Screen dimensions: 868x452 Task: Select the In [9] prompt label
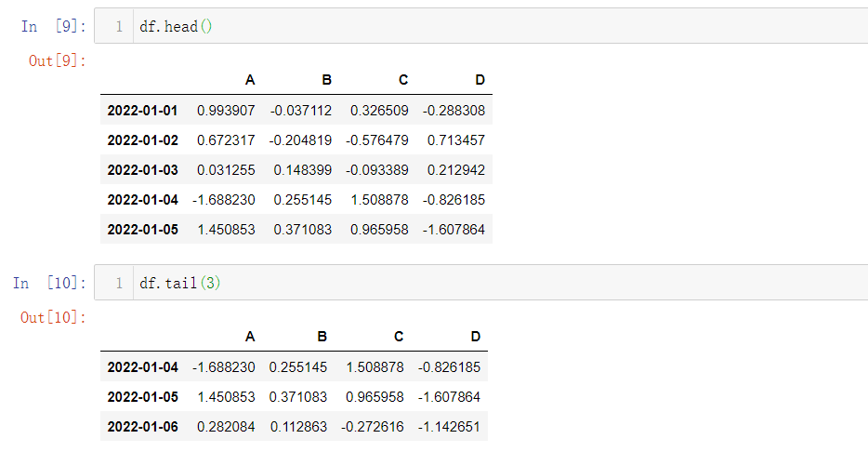[x=54, y=26]
